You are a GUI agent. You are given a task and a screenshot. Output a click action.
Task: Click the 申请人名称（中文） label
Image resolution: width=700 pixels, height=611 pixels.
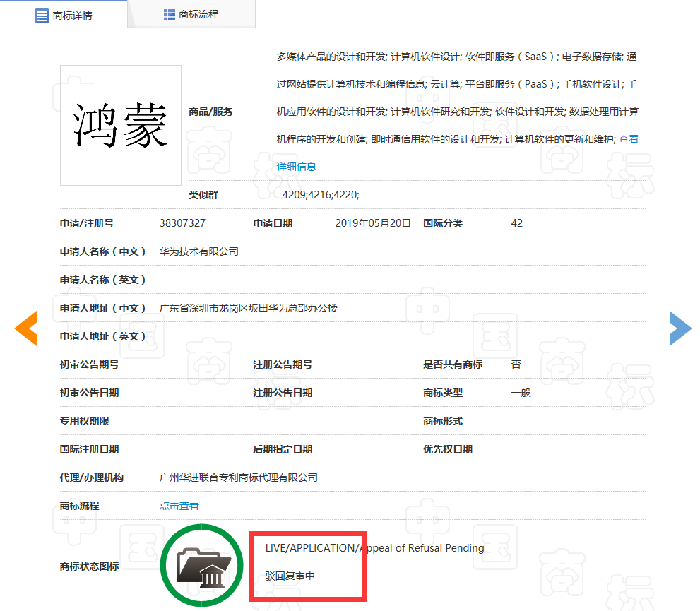tap(103, 251)
